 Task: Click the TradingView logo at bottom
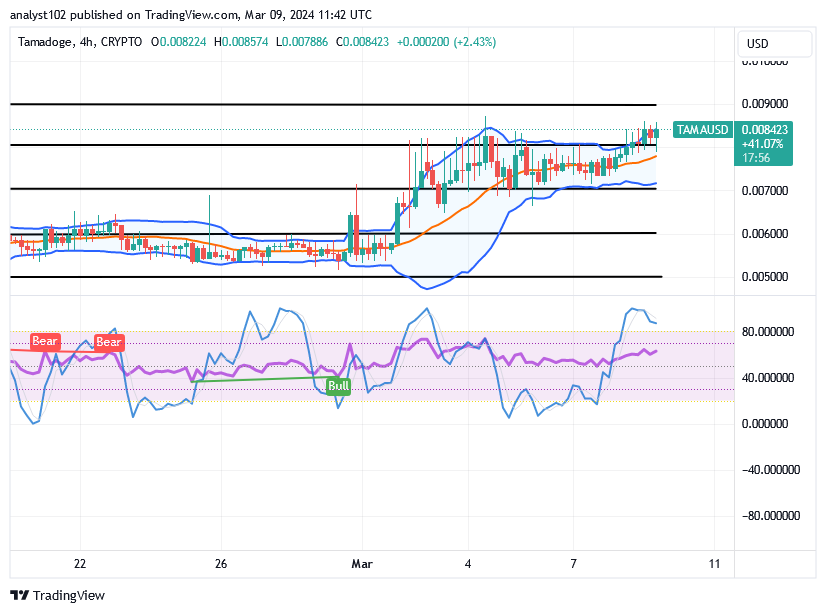(x=19, y=595)
